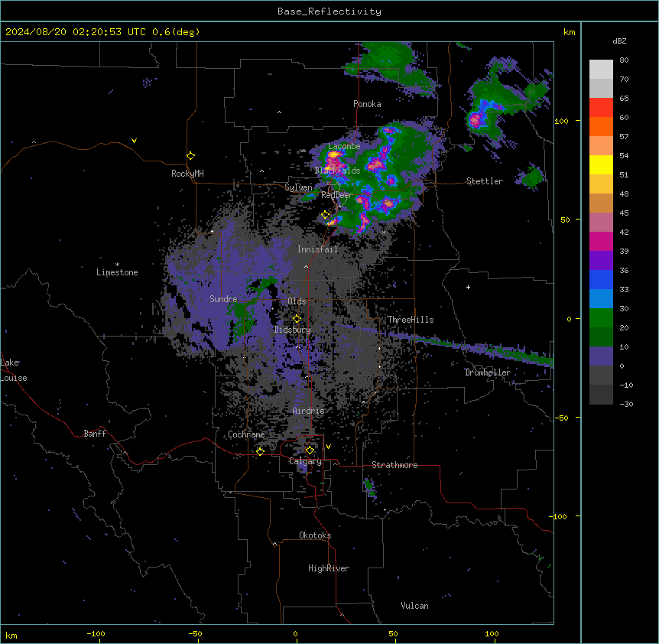Click the 100 tick label on the right axis
The image size is (659, 644).
click(561, 121)
